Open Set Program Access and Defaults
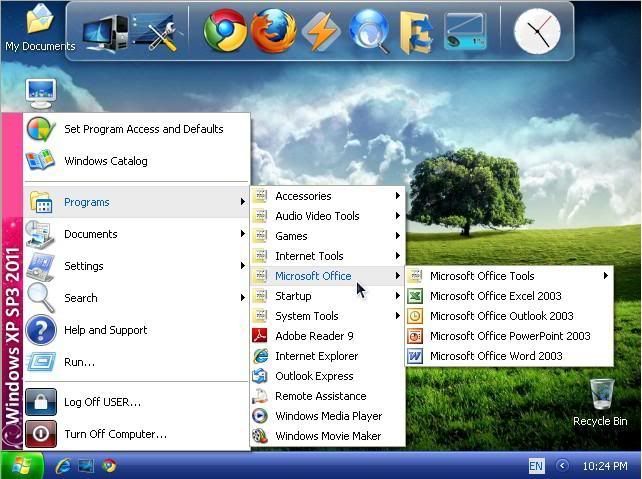This screenshot has height=479, width=642. 136,129
